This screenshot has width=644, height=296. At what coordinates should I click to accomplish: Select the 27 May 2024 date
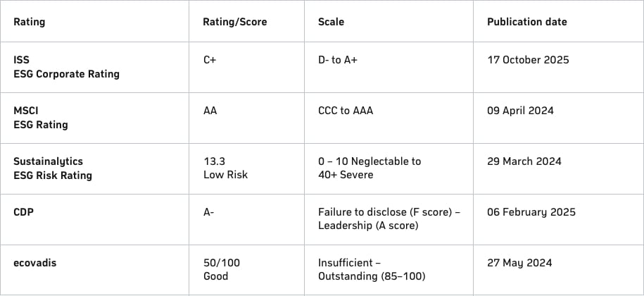[x=519, y=263]
